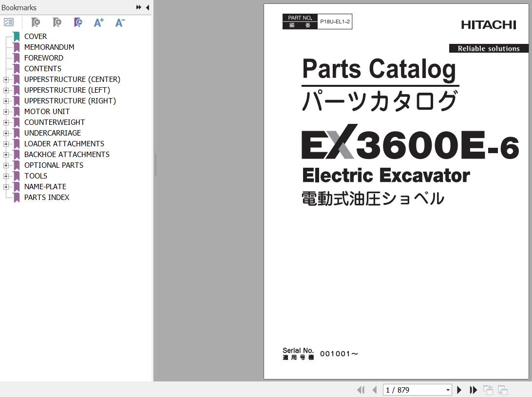Image resolution: width=532 pixels, height=397 pixels.
Task: Click the add new bookmark icon
Action: click(57, 22)
